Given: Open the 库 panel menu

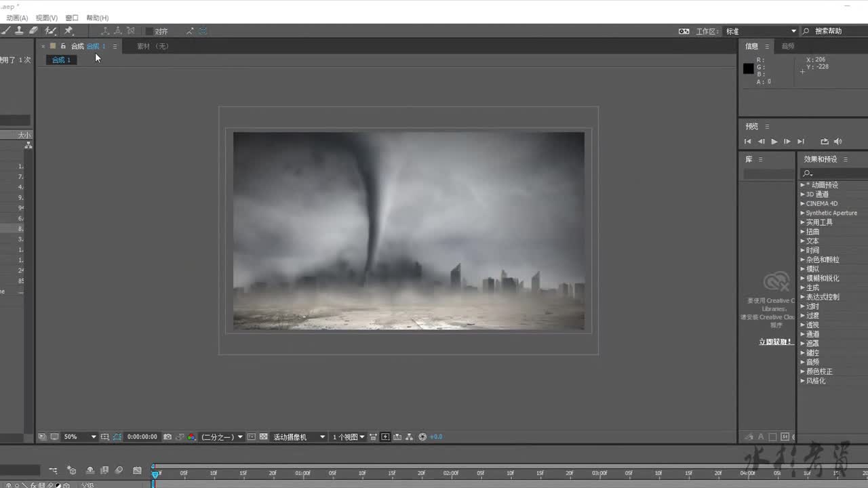Looking at the screenshot, I should pyautogui.click(x=760, y=159).
